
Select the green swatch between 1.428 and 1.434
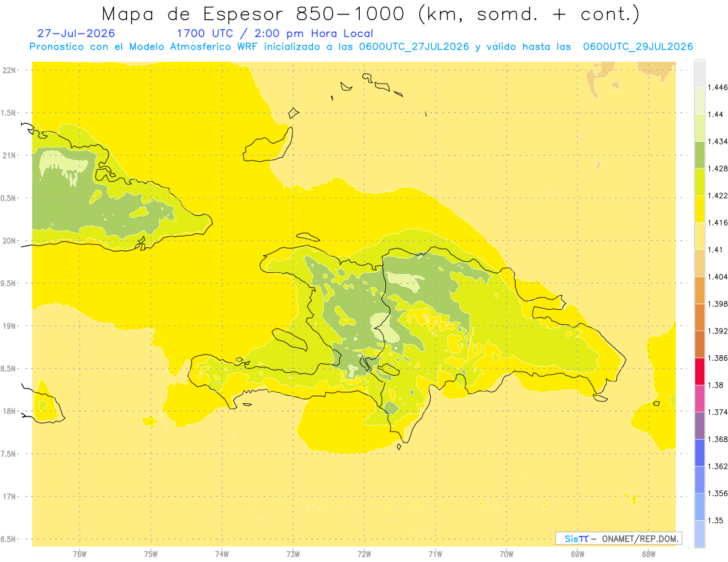click(699, 155)
